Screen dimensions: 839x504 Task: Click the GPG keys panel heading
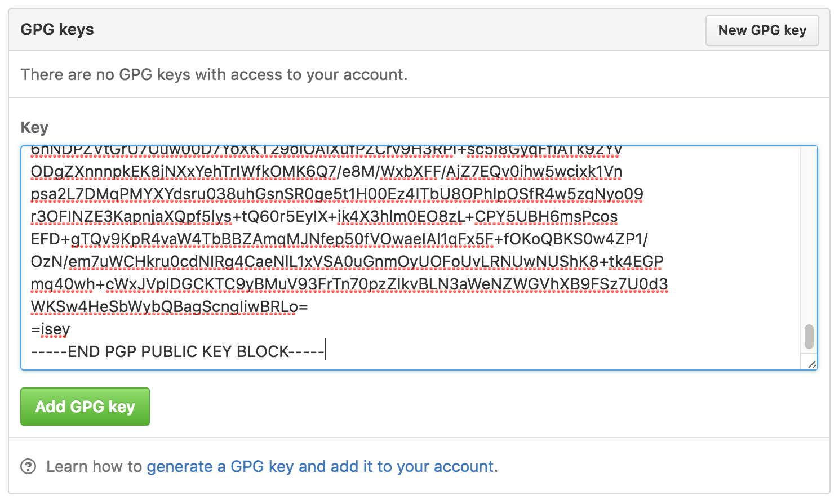pos(57,29)
